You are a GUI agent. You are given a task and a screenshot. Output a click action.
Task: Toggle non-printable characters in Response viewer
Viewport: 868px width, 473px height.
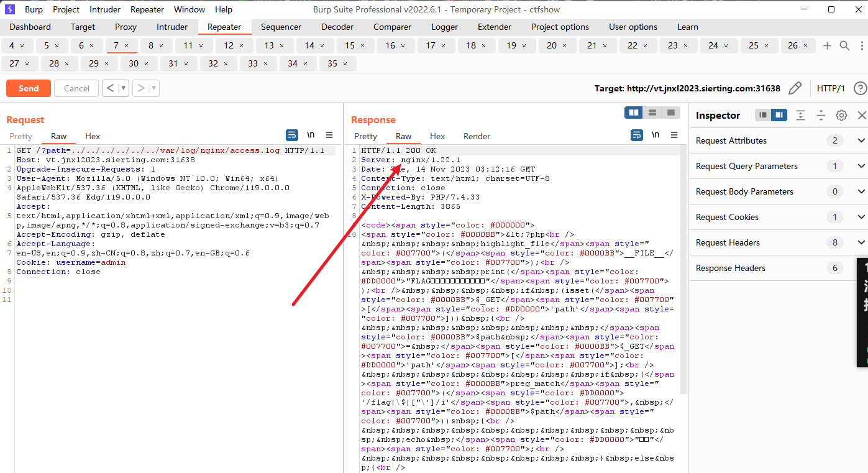click(x=656, y=135)
